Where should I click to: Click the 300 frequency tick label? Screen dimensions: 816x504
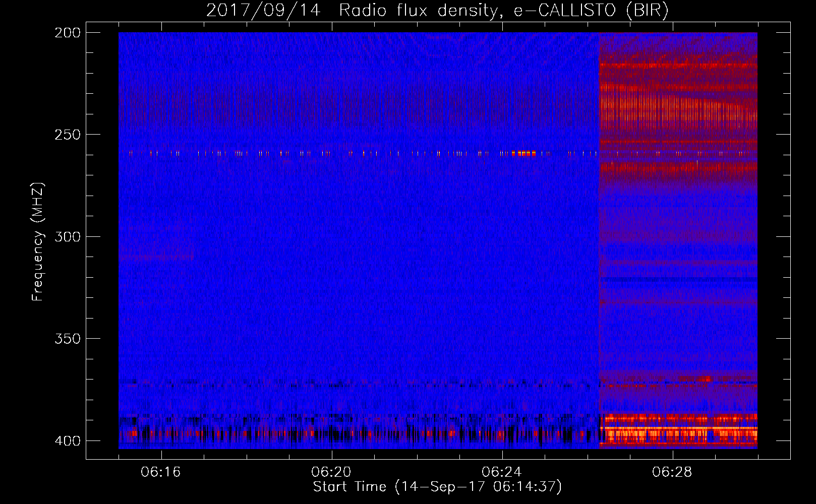[67, 237]
